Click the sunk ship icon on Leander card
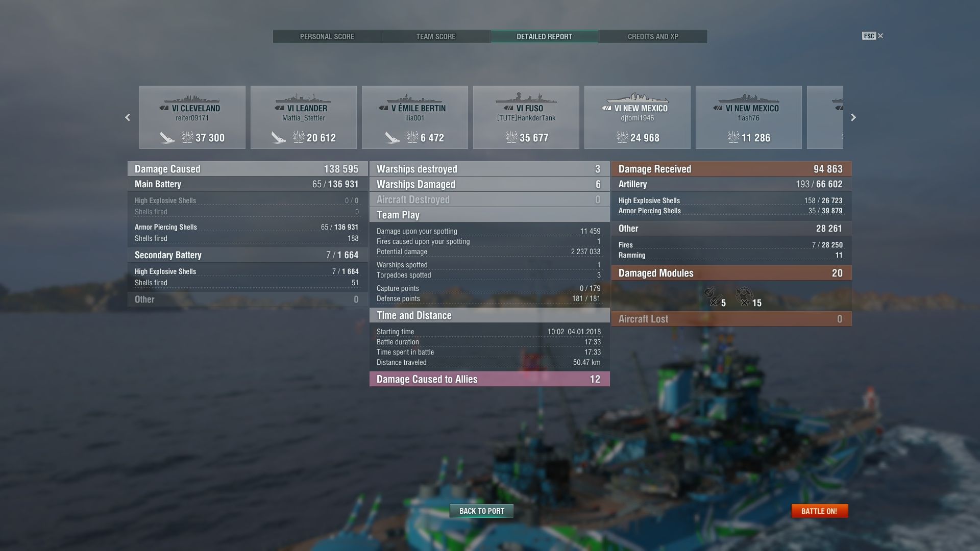This screenshot has height=551, width=980. pyautogui.click(x=278, y=137)
